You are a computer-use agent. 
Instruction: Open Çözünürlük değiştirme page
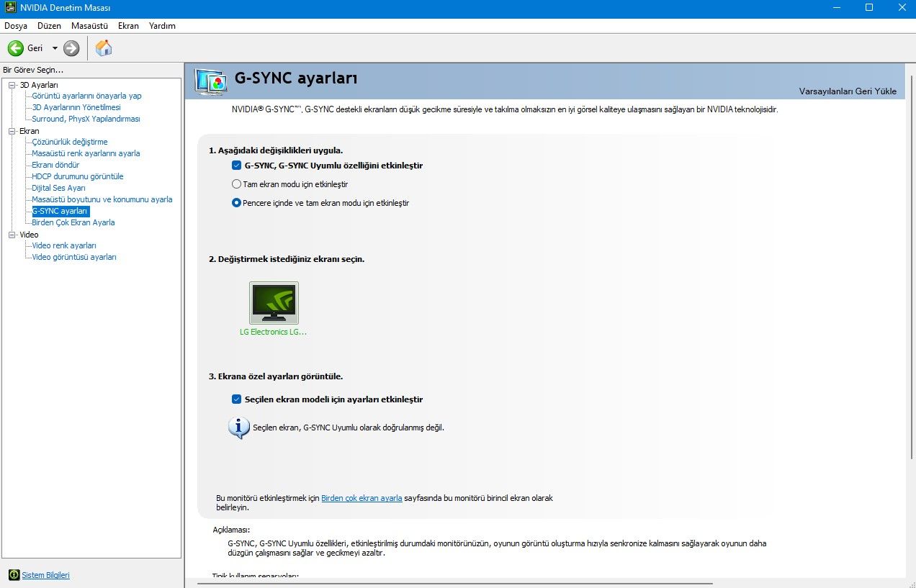70,142
